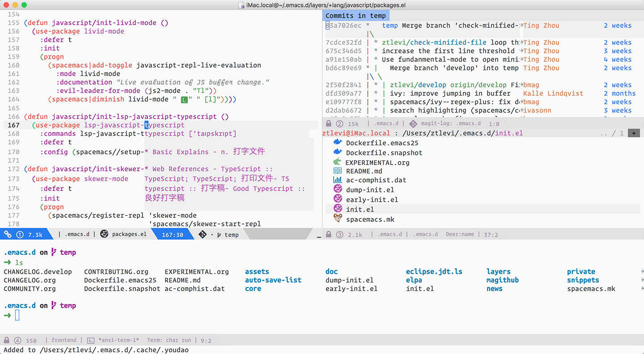Click the 'temp' branch name in modeline

coord(231,235)
